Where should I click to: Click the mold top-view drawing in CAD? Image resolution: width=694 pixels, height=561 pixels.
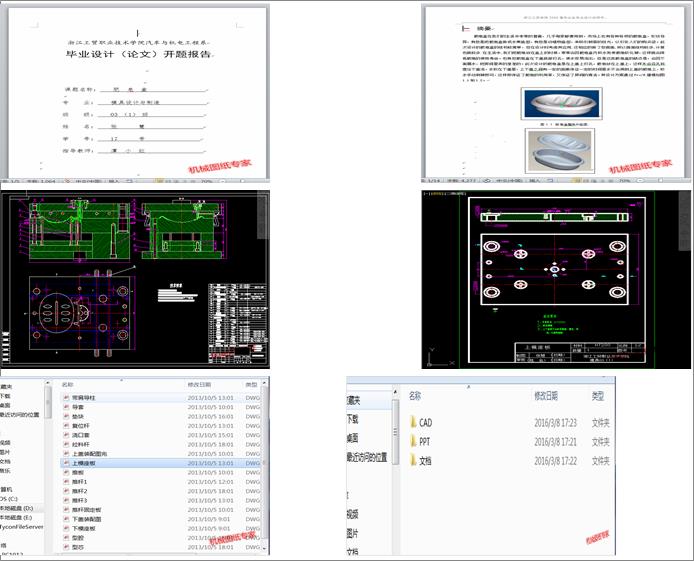pos(81,313)
